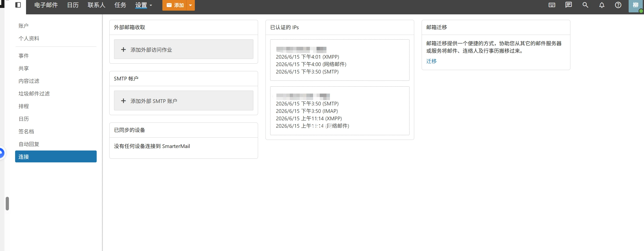Click the left vertical scrollbar handle
The height and width of the screenshot is (251, 644).
point(7,203)
